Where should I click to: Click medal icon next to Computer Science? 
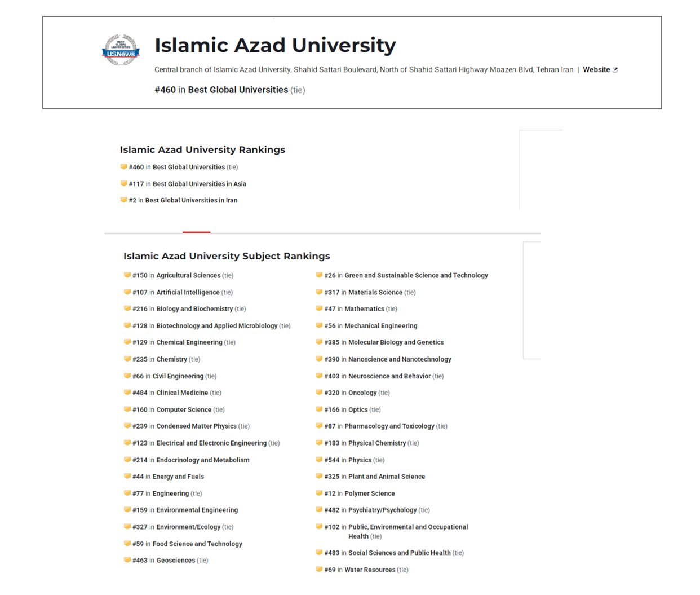click(x=127, y=409)
